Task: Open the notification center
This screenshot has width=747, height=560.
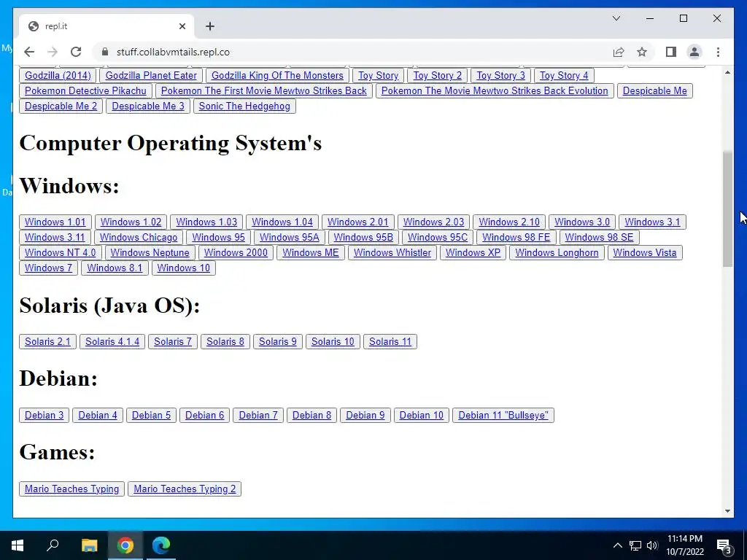Action: (724, 545)
